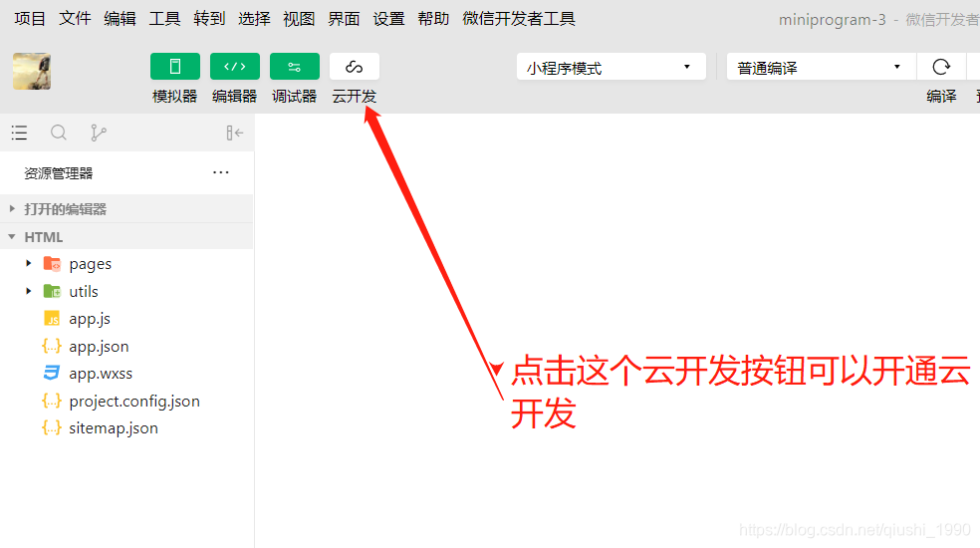Viewport: 980px width, 548px height.
Task: Open the 视图 menu
Action: tap(299, 19)
